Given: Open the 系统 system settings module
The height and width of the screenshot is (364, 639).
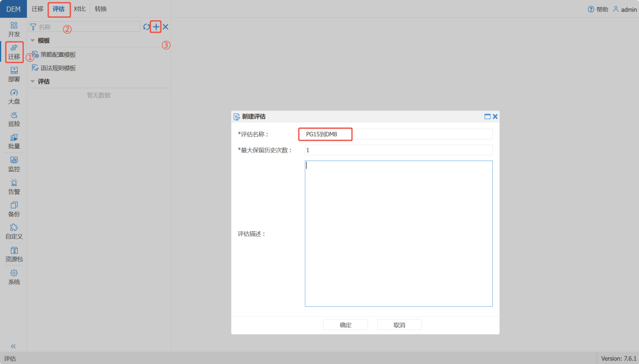Looking at the screenshot, I should pyautogui.click(x=14, y=277).
